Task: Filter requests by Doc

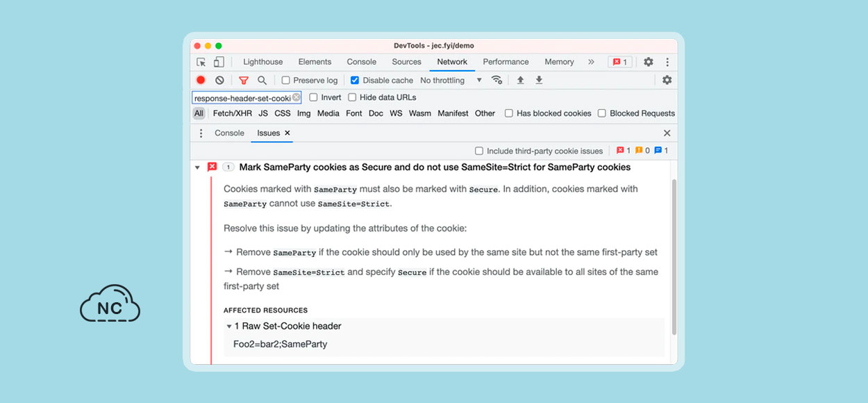Action: 376,113
